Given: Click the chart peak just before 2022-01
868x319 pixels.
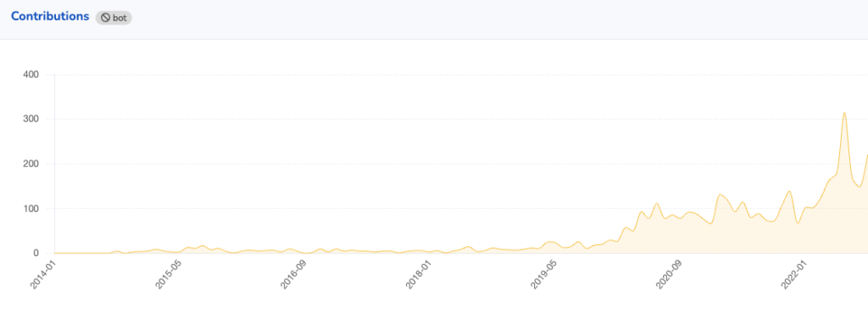Looking at the screenshot, I should coord(789,191).
